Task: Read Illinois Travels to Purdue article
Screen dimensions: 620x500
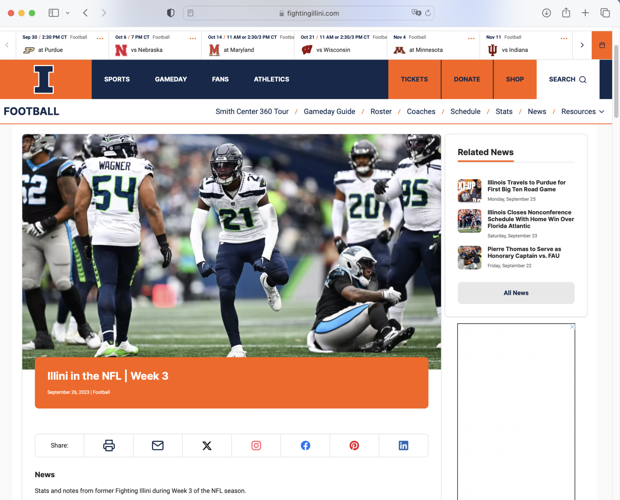Action: click(x=526, y=186)
